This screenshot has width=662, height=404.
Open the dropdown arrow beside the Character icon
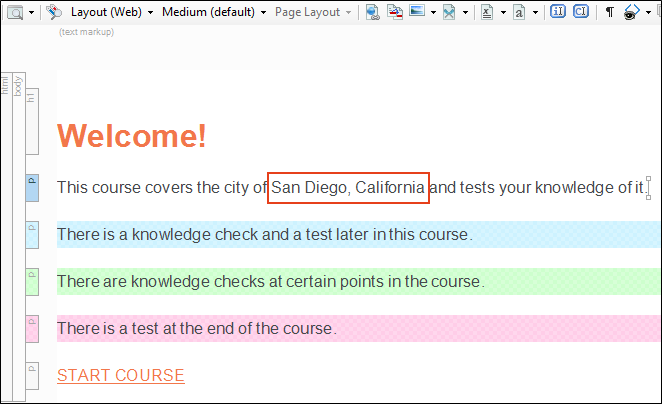click(535, 13)
